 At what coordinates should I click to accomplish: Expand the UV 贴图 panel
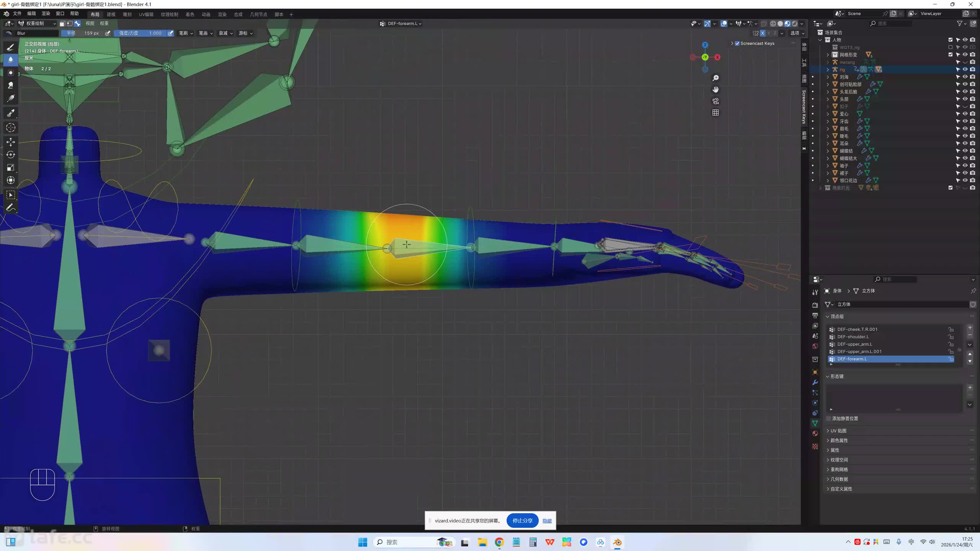coord(838,430)
